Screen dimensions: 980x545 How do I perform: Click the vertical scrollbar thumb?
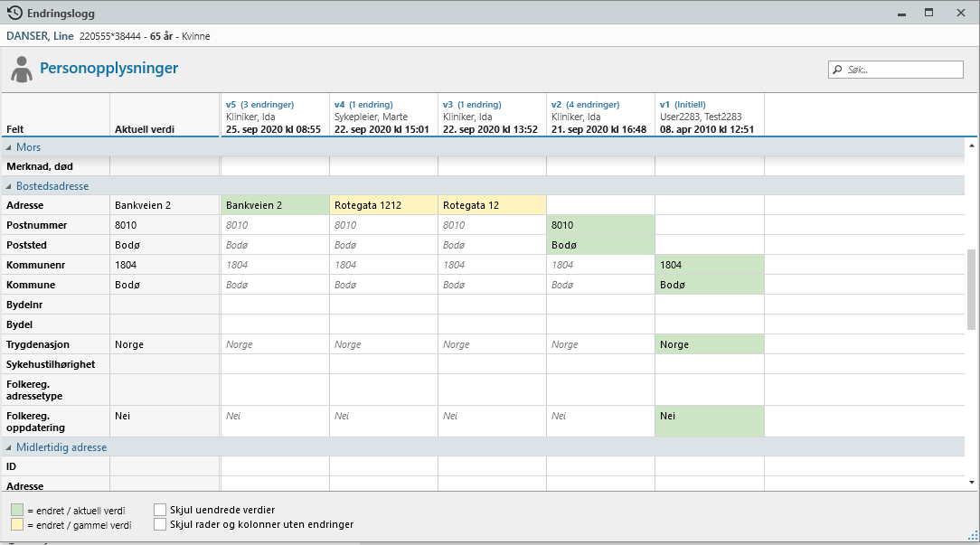972,289
